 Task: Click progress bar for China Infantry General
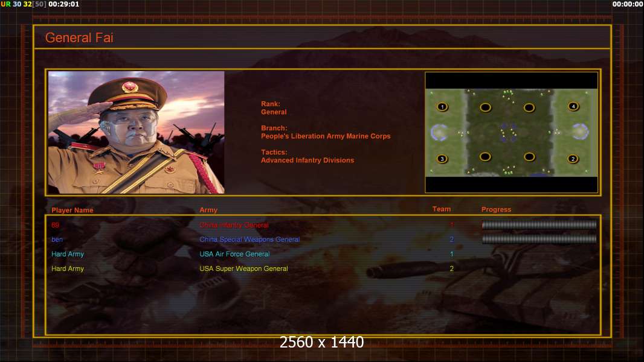point(539,224)
